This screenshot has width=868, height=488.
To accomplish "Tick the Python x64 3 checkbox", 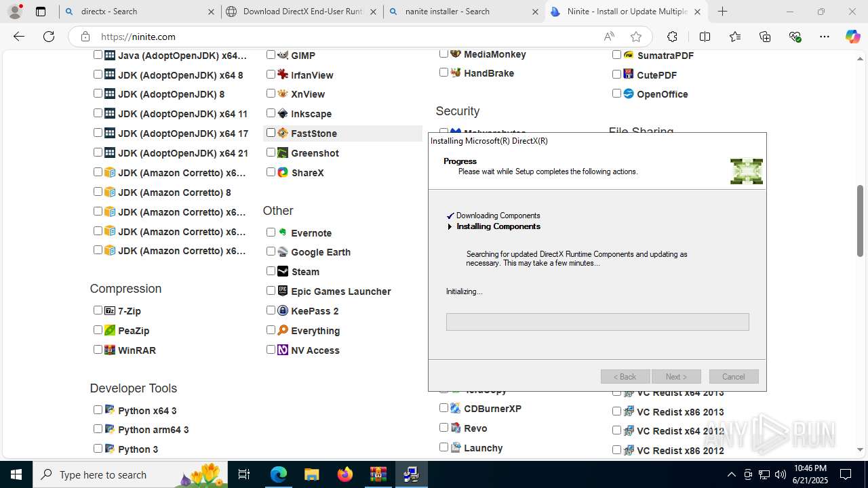I will click(98, 410).
